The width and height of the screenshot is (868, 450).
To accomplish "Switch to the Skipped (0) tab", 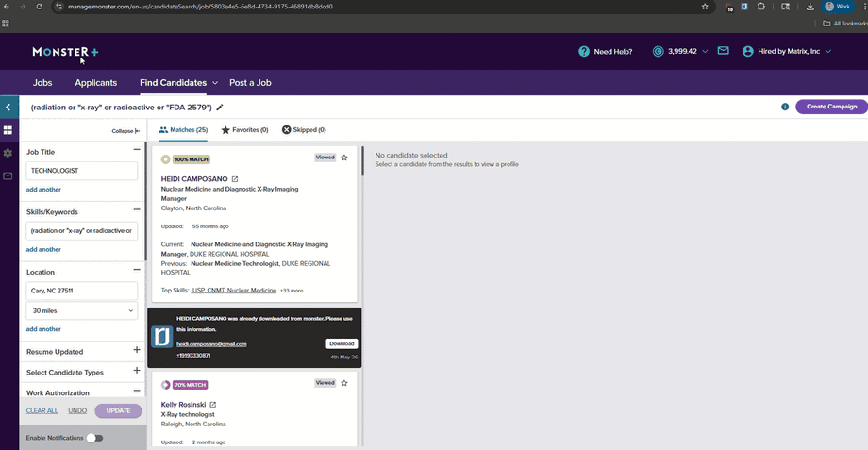I will pyautogui.click(x=304, y=130).
